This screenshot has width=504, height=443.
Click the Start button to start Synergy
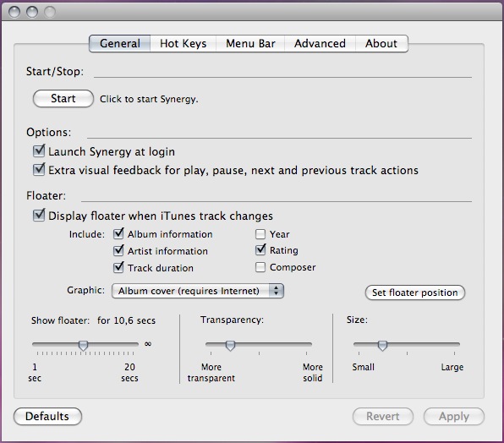point(63,99)
